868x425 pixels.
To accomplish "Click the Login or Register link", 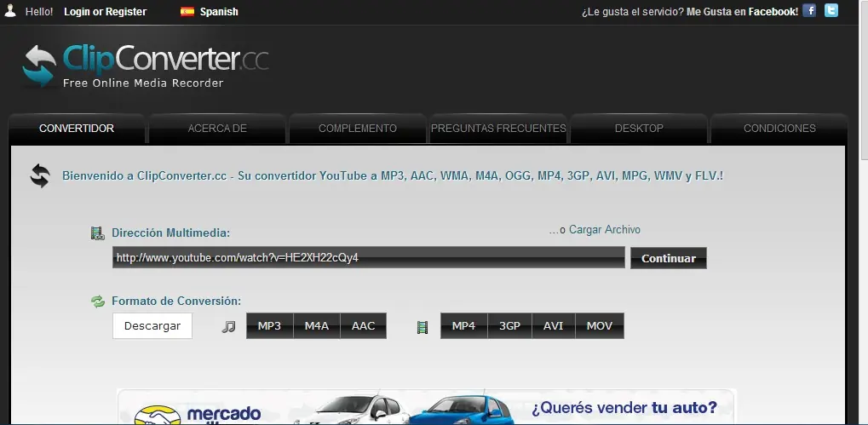I will [105, 12].
